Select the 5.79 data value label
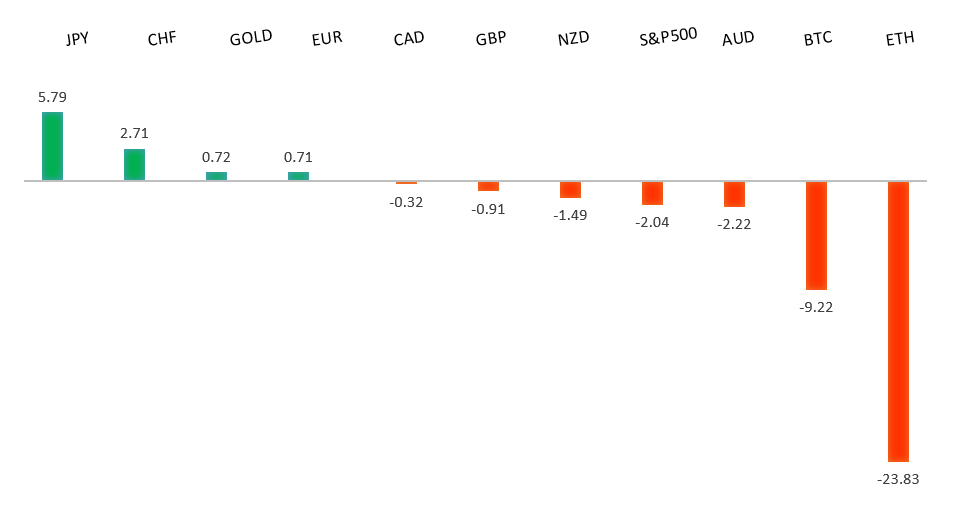 52,98
